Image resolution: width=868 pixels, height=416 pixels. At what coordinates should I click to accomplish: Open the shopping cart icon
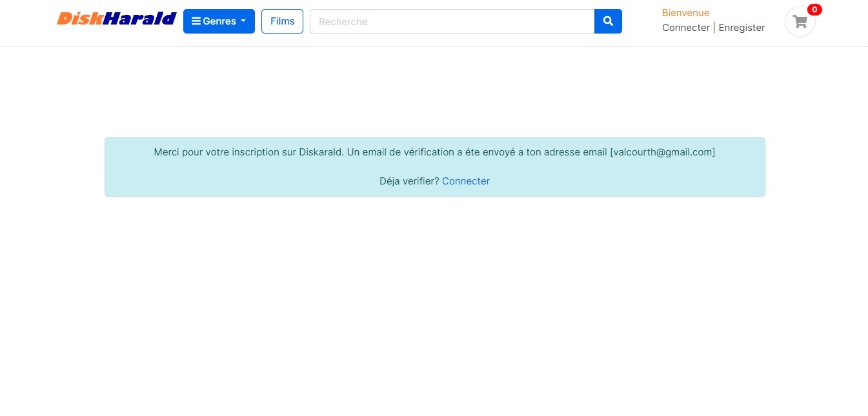[800, 22]
